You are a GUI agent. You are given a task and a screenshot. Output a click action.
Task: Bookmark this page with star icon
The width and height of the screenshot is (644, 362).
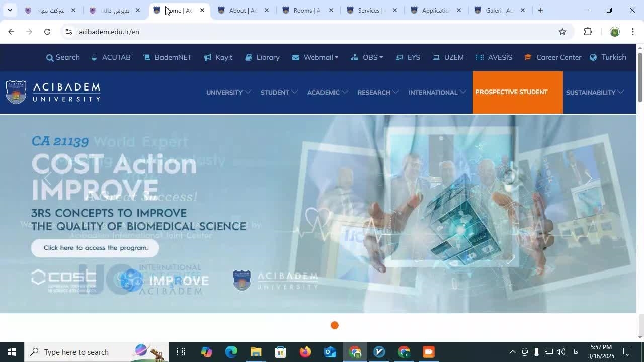pos(562,32)
